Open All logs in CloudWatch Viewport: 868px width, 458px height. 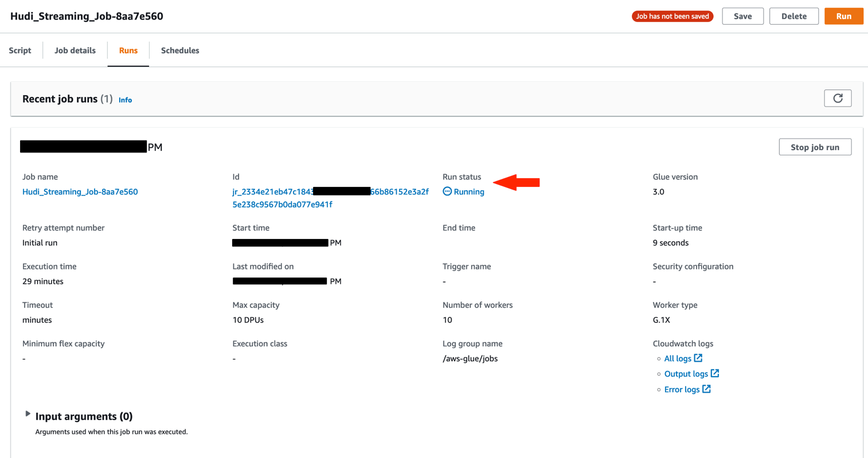click(x=678, y=359)
